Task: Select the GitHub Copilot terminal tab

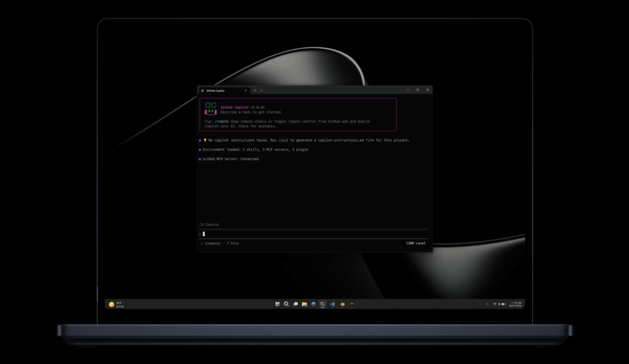Action: 224,91
